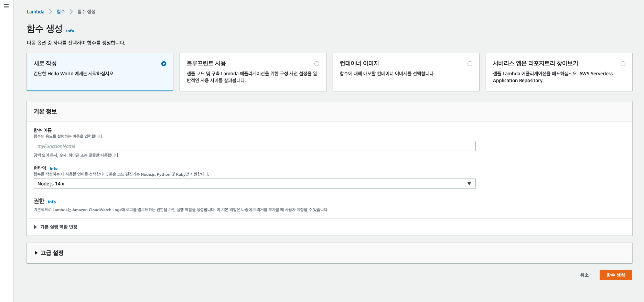644x302 pixels.
Task: Go to the 함수 breadcrumb link
Action: [x=61, y=12]
